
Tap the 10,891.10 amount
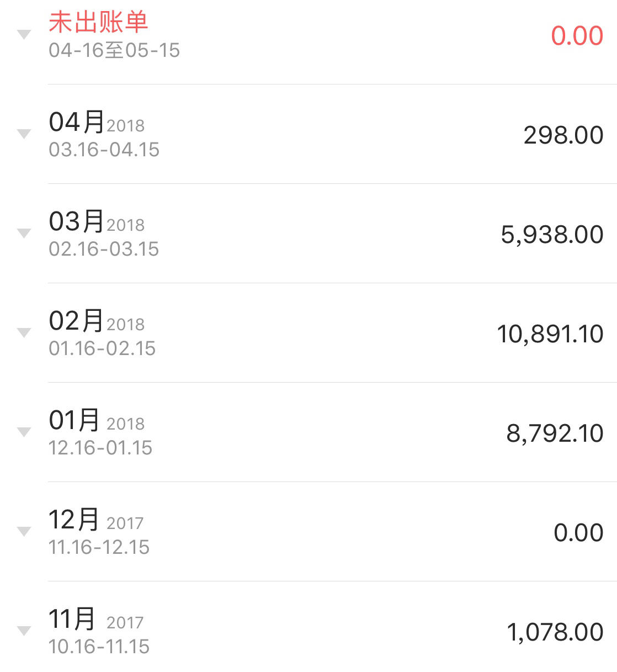550,334
